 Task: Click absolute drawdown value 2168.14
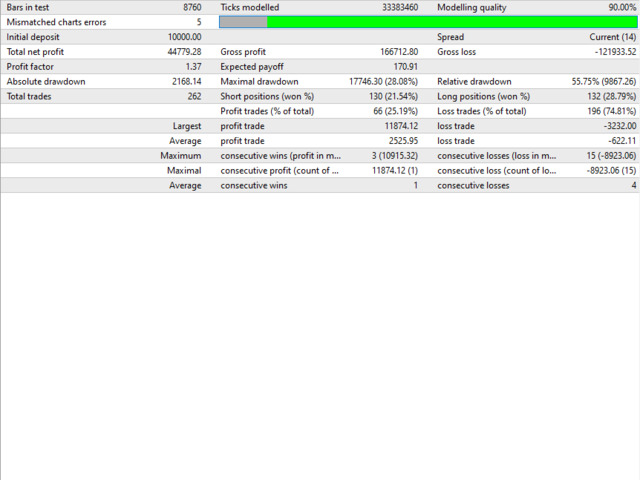coord(187,82)
